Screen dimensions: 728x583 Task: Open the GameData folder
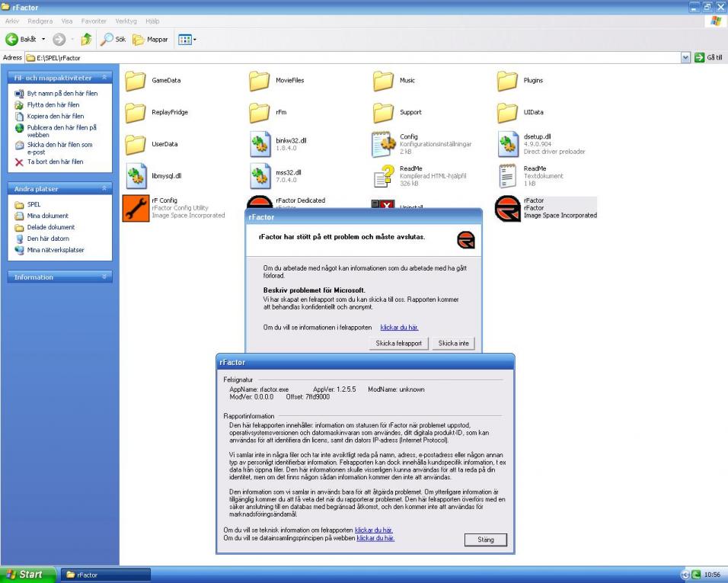tap(136, 81)
